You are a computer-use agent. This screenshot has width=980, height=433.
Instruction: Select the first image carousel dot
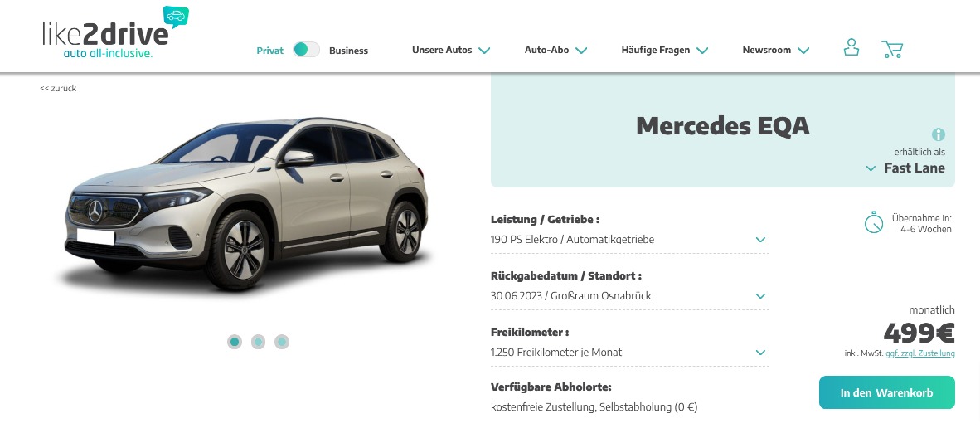[235, 342]
